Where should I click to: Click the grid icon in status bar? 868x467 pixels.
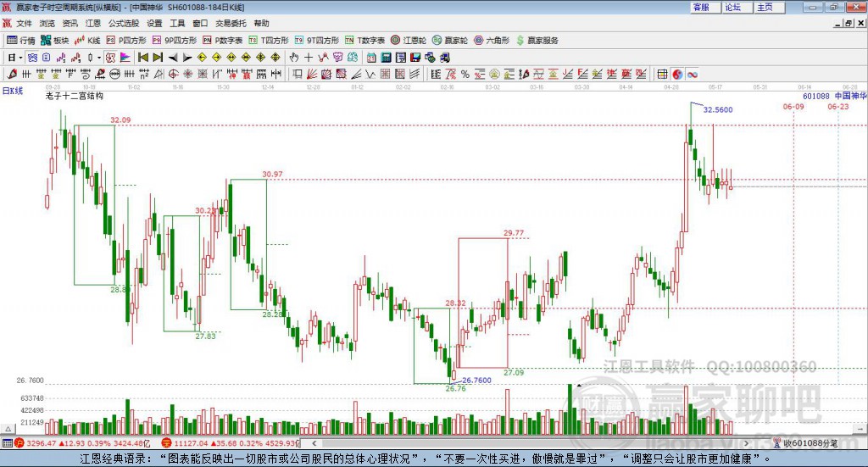pyautogui.click(x=7, y=443)
